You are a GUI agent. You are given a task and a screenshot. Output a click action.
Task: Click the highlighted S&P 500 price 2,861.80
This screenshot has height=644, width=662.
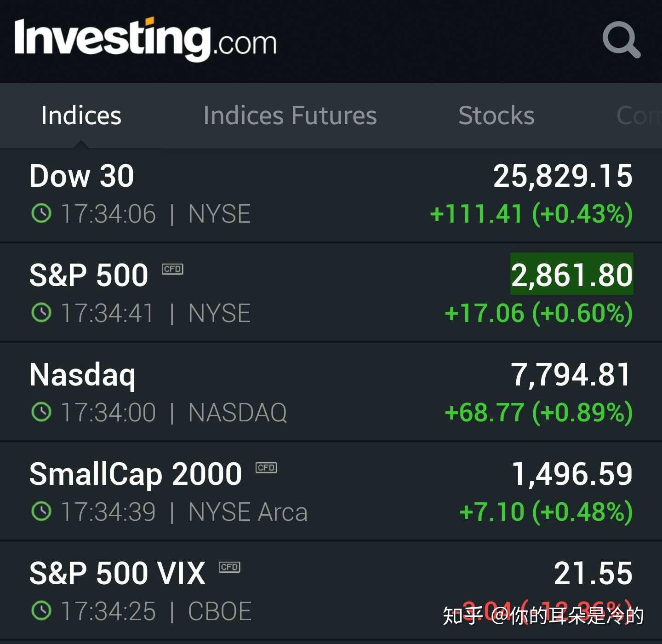click(x=571, y=275)
